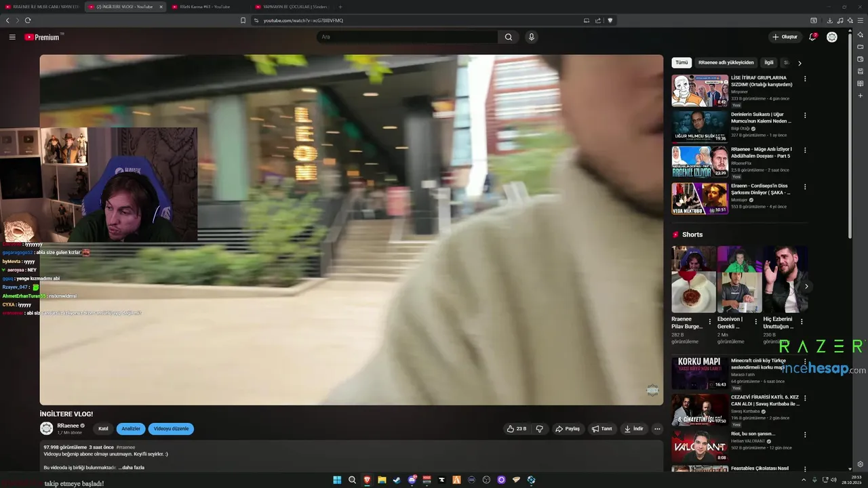Close the INGILTERE VLOG tab
The image size is (868, 488).
tap(161, 7)
